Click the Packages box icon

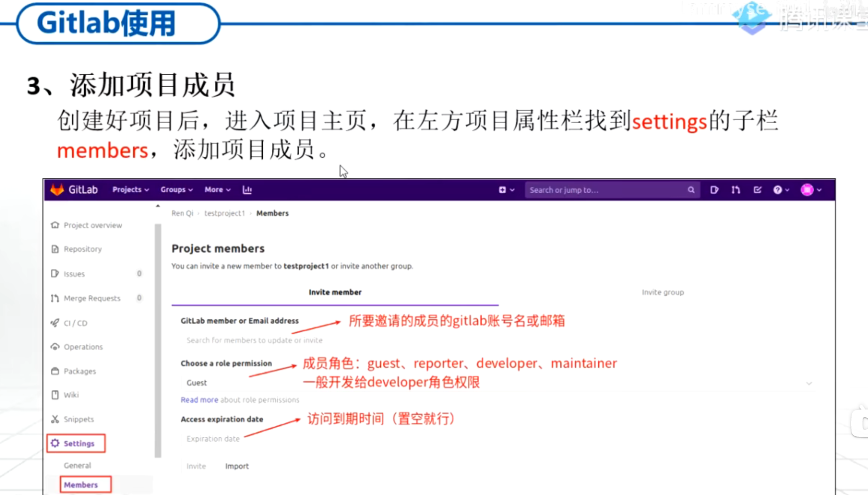click(55, 371)
